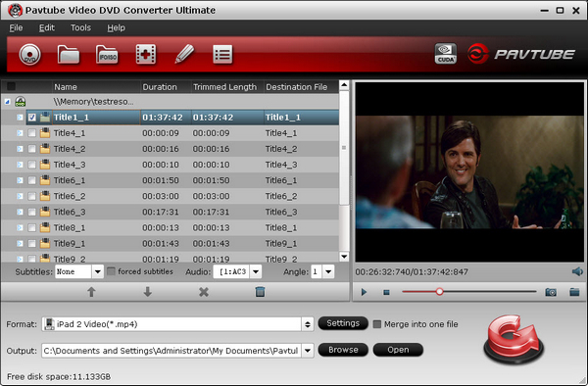Screen dimensions: 588x386
Task: Click the film icon of Title8_1
Action: click(x=45, y=227)
